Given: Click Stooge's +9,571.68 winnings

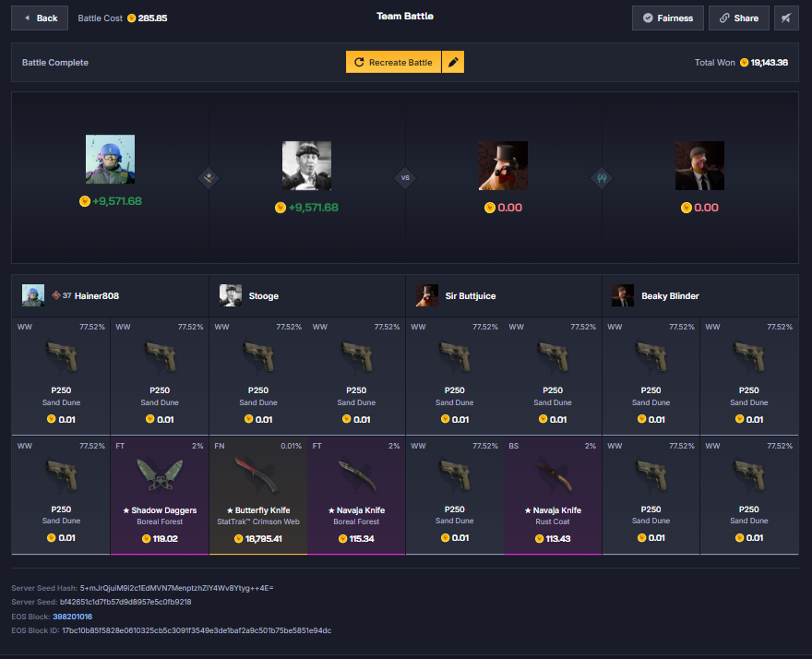Looking at the screenshot, I should click(x=314, y=208).
